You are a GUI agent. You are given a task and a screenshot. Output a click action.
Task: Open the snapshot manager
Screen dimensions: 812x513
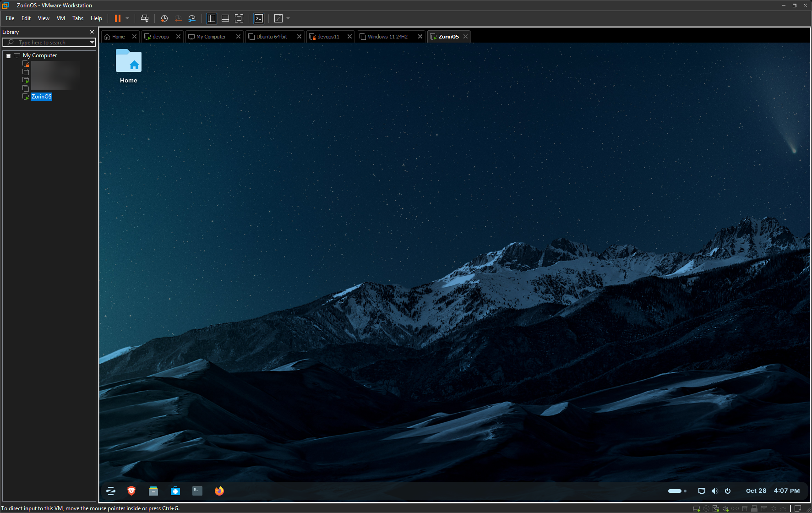192,18
